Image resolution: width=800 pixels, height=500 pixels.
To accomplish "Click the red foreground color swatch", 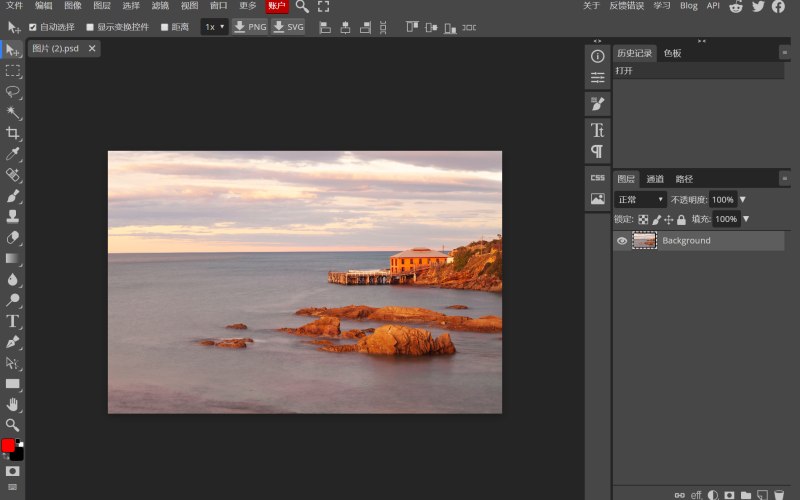I will [x=8, y=445].
